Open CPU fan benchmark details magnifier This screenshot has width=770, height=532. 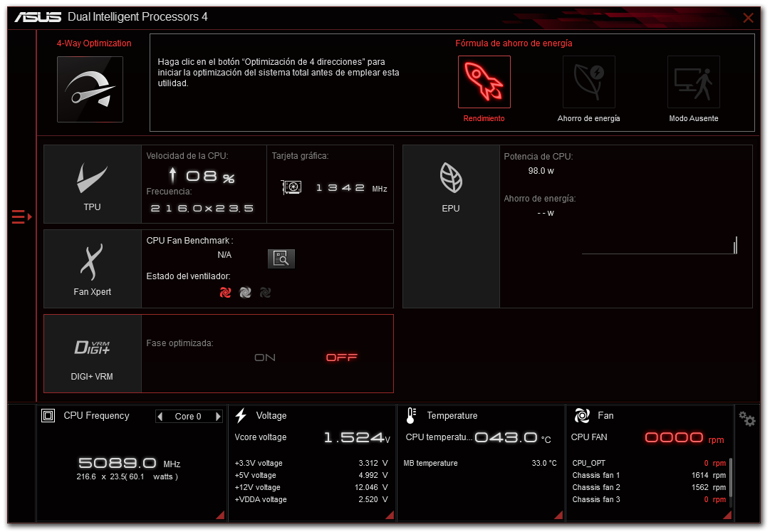coord(281,258)
